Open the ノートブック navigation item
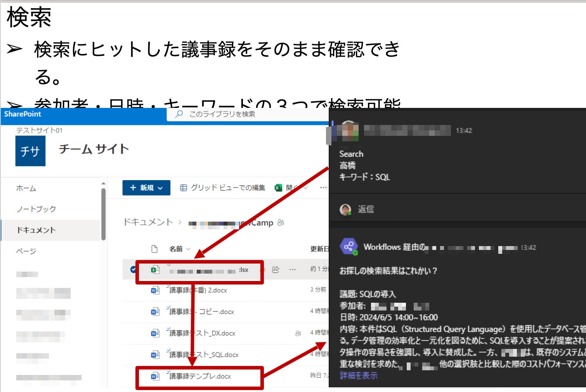This screenshot has width=586, height=392. pos(36,209)
